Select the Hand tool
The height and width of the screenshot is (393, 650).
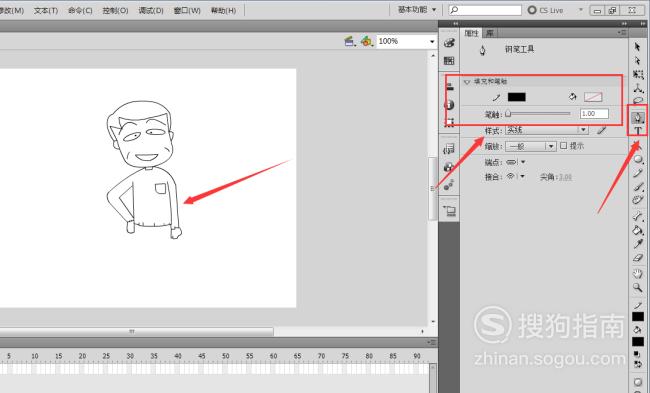(638, 273)
